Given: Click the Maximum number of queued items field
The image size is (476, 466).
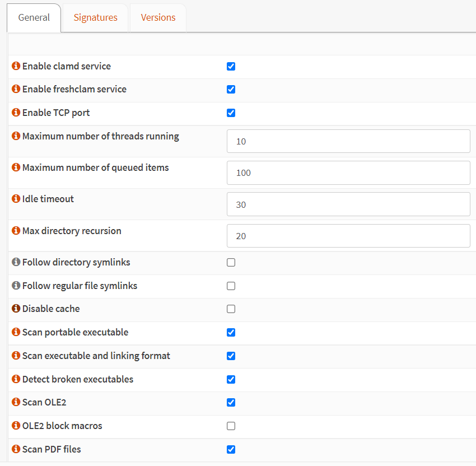Looking at the screenshot, I should (348, 173).
